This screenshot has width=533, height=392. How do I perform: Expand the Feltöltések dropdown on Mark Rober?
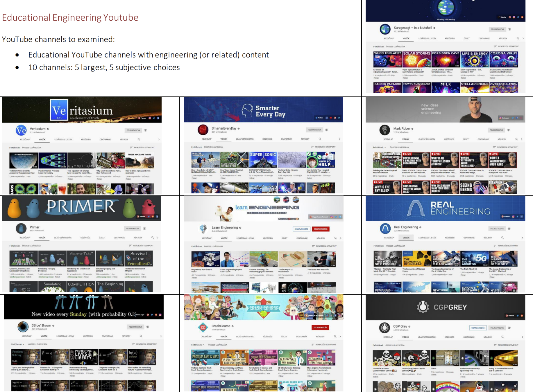pos(380,147)
